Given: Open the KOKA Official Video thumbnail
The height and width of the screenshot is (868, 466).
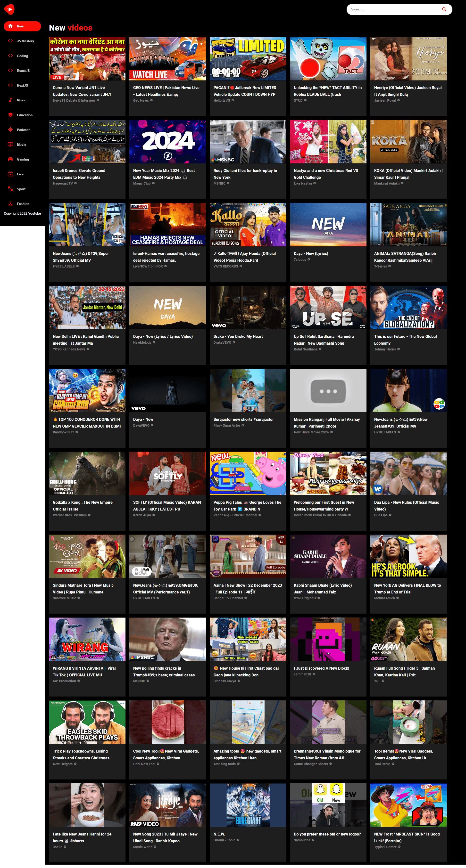Looking at the screenshot, I should 408,142.
